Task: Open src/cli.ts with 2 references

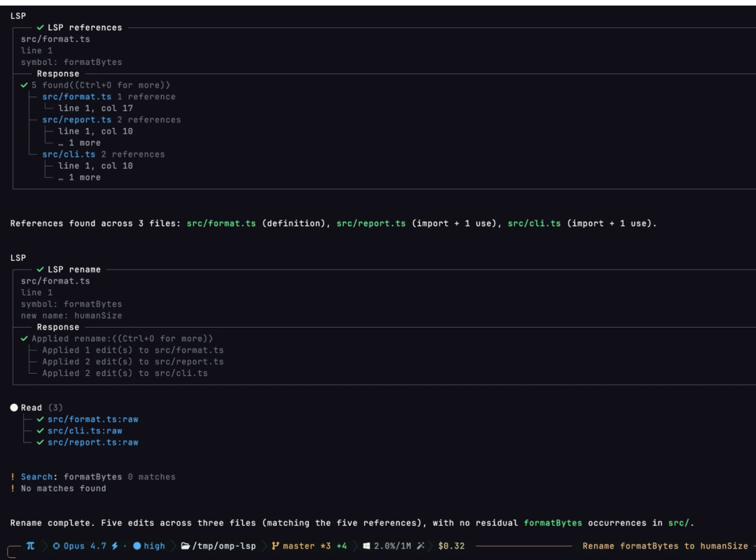Action: pyautogui.click(x=69, y=154)
